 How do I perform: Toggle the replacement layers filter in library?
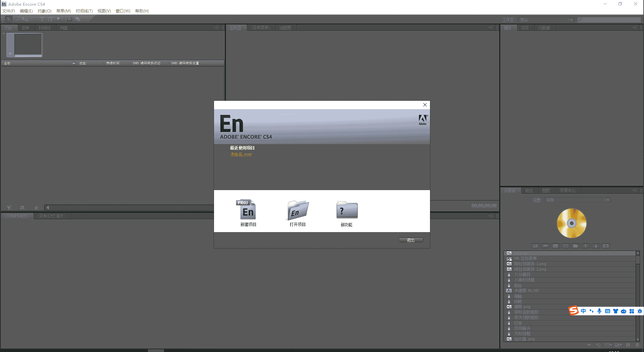[x=606, y=246]
